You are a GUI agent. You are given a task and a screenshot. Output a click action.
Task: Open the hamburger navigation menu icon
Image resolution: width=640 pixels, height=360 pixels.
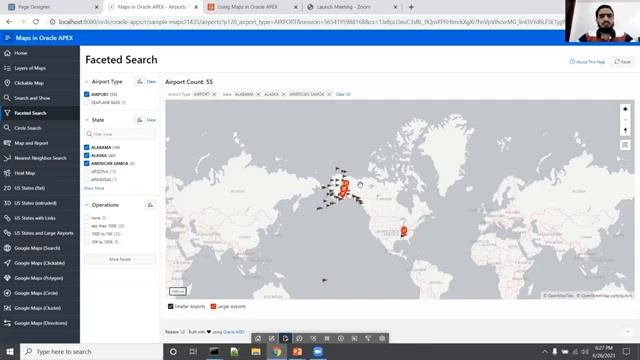pyautogui.click(x=7, y=38)
